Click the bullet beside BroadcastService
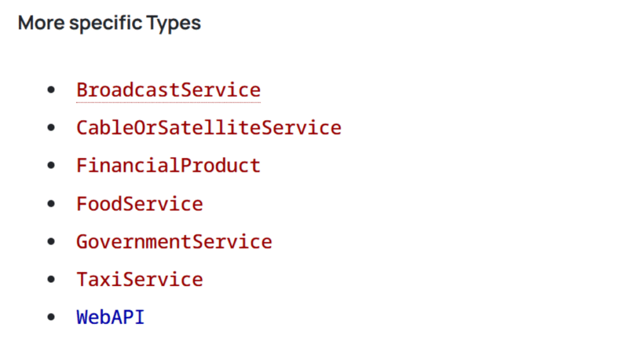This screenshot has width=644, height=349. pos(51,91)
